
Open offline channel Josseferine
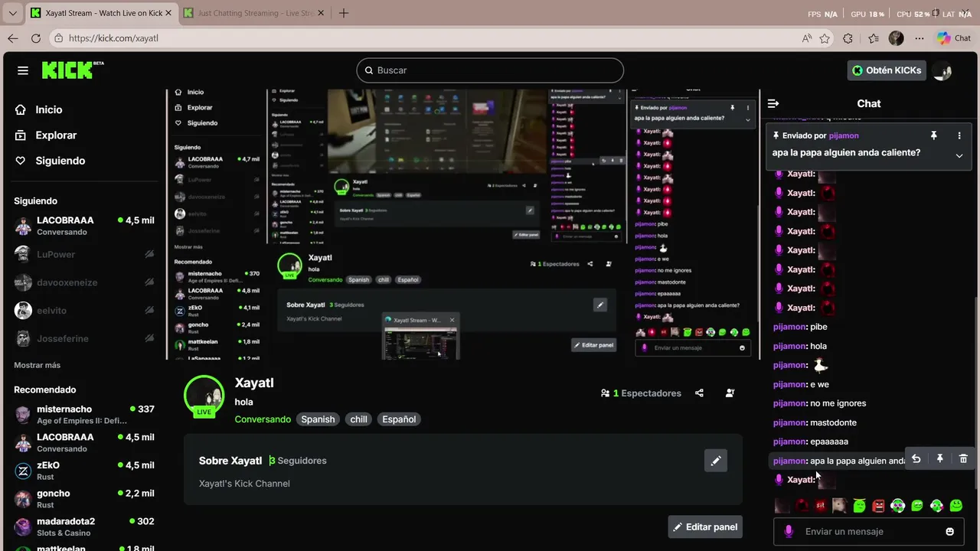[x=84, y=338]
